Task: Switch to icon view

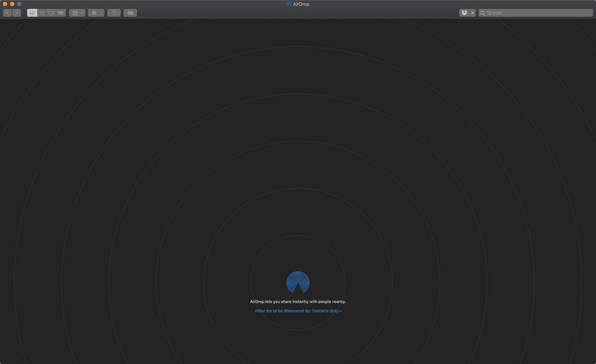Action: pos(32,13)
